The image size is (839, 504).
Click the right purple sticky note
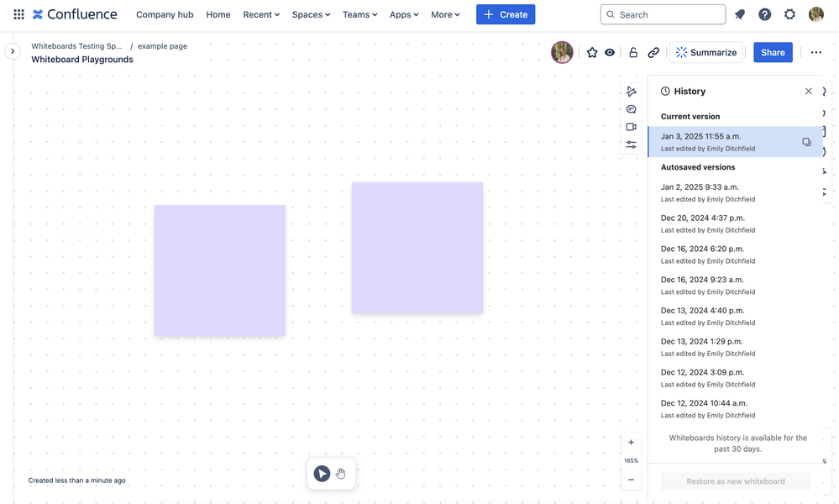coord(417,248)
